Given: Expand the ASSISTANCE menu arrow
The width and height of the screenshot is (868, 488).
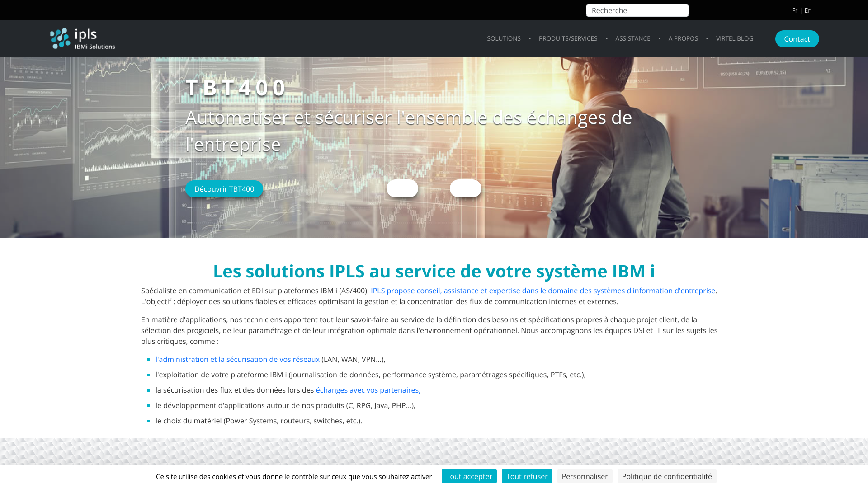Looking at the screenshot, I should tap(660, 38).
